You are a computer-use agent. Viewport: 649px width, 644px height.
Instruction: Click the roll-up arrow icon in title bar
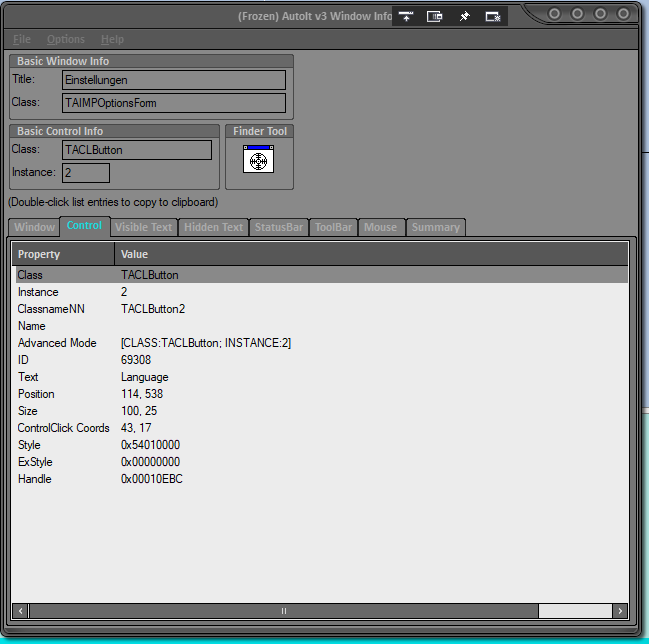(x=406, y=16)
